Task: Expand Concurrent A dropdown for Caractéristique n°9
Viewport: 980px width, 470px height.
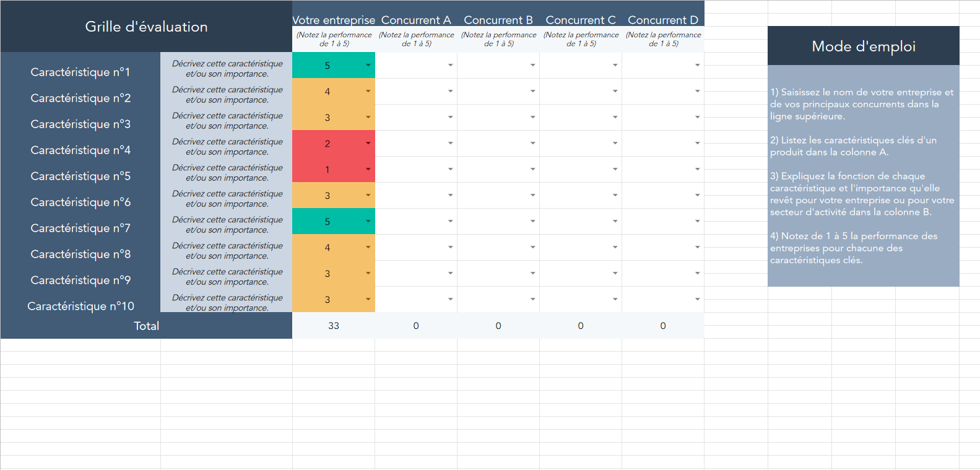Action: (450, 273)
